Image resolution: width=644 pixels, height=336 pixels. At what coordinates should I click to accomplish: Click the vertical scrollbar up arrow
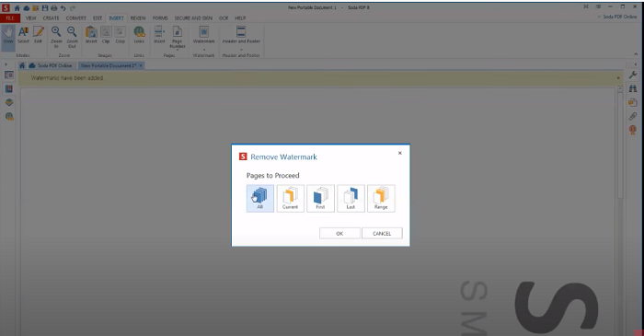pos(620,89)
